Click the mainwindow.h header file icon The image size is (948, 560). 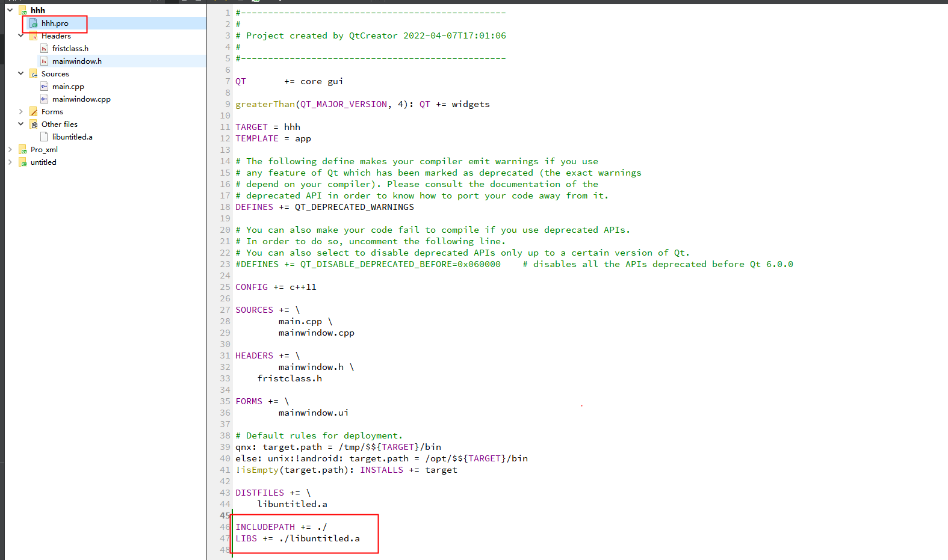click(x=44, y=61)
